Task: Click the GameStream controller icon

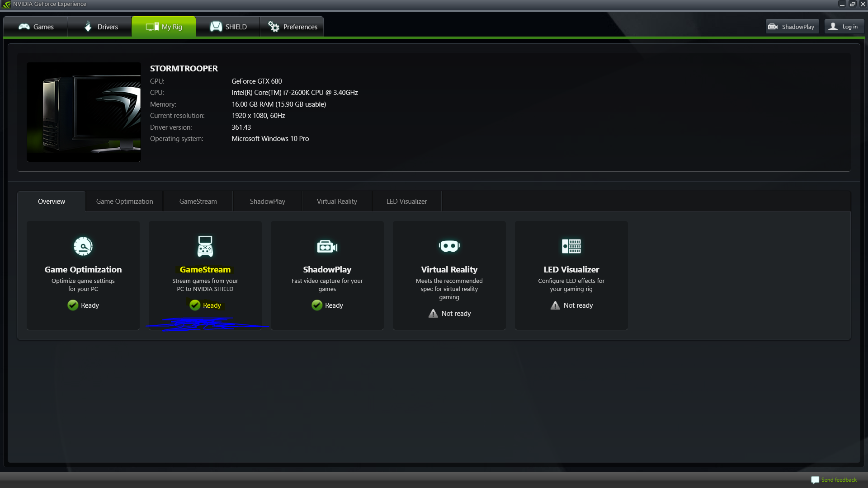Action: click(x=205, y=246)
